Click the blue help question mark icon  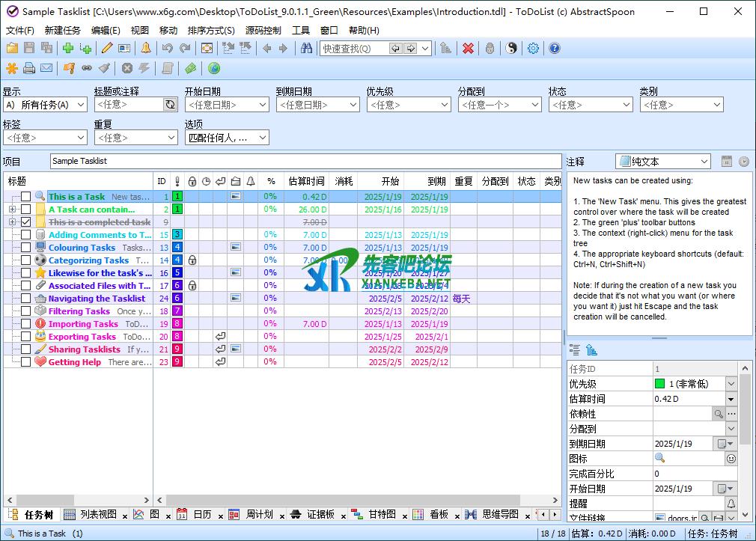pos(555,49)
